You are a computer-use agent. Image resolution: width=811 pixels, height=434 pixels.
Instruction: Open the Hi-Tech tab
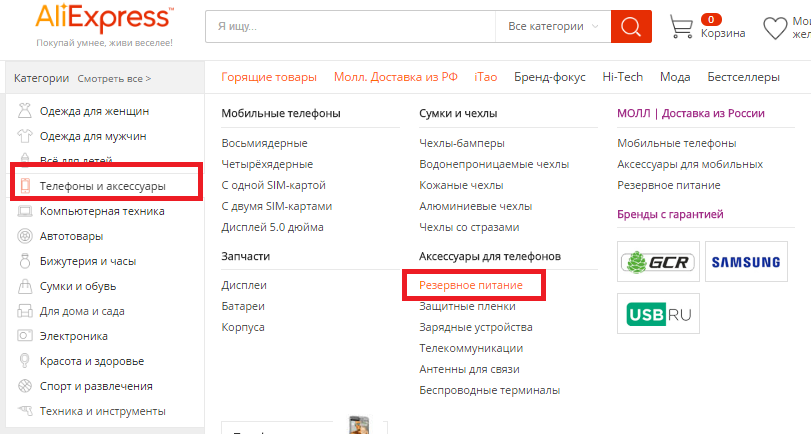click(623, 77)
